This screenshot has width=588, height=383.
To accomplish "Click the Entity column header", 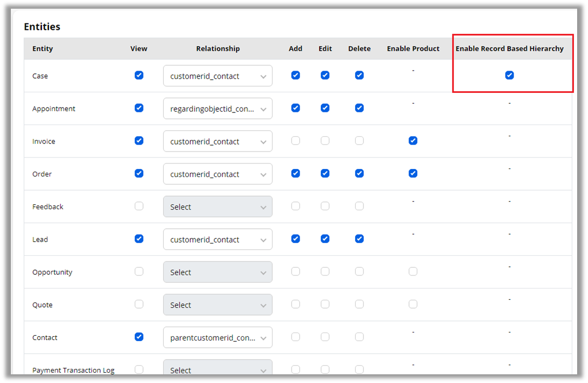I will [42, 49].
